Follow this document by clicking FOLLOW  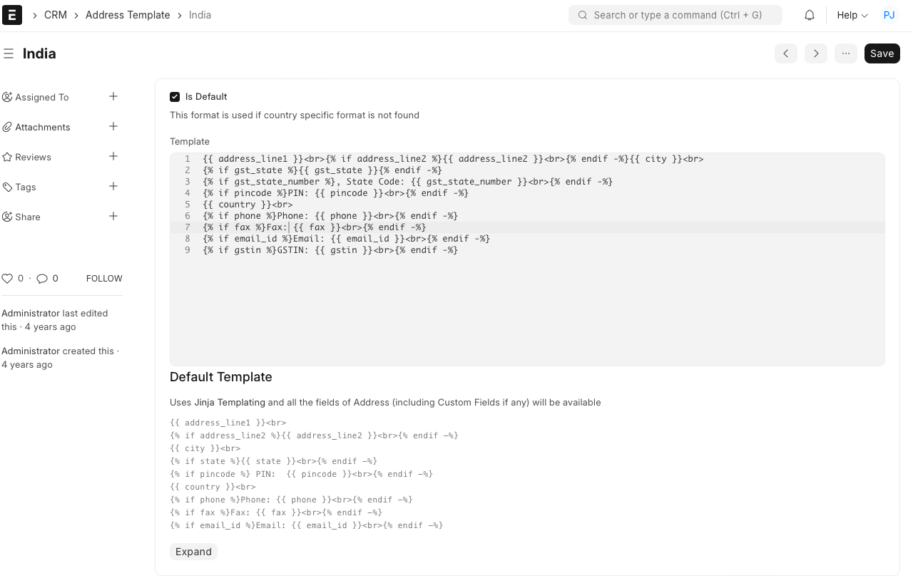(x=103, y=278)
